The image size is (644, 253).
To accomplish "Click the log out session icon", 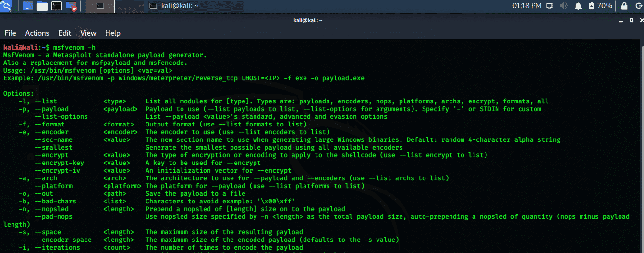I will (x=638, y=6).
